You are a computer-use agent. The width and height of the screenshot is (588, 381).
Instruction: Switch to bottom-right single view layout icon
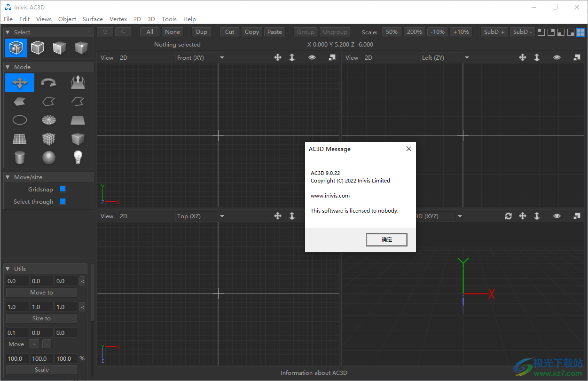click(571, 32)
